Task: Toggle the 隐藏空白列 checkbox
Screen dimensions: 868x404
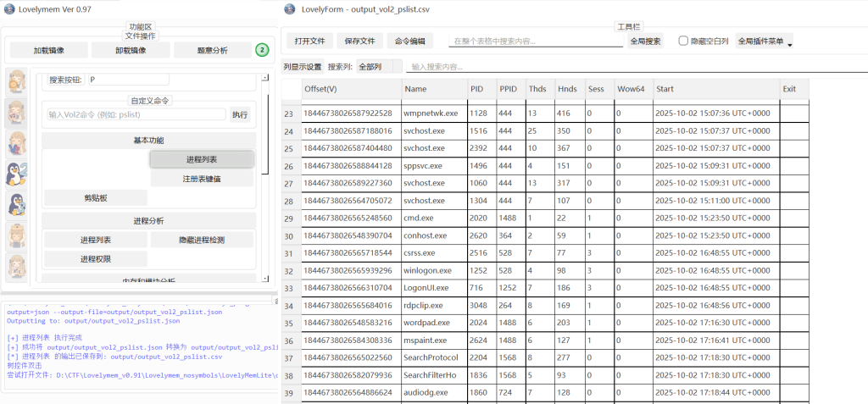Action: (683, 41)
